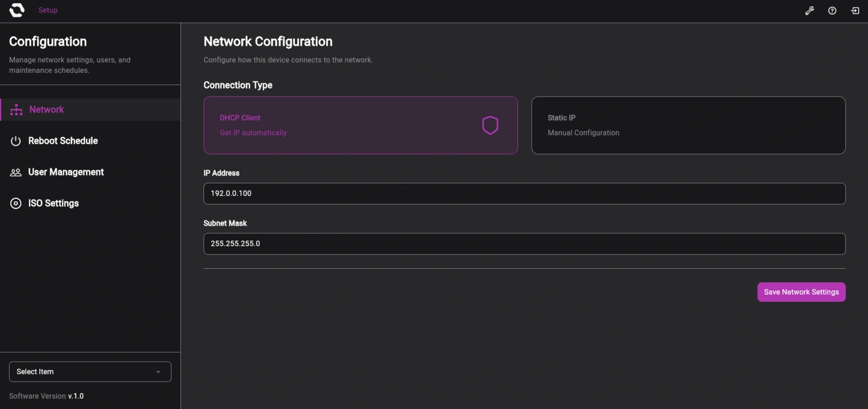
Task: Open the Setup menu item
Action: click(x=48, y=10)
